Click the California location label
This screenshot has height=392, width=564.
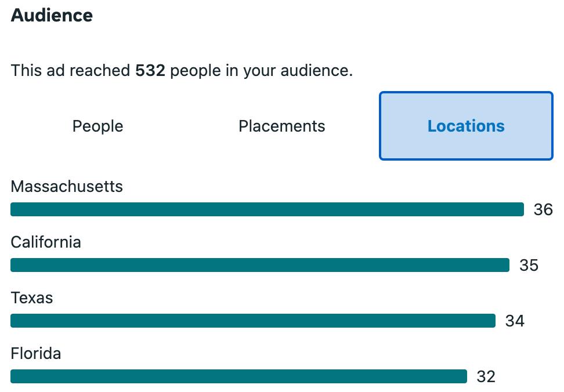(46, 242)
